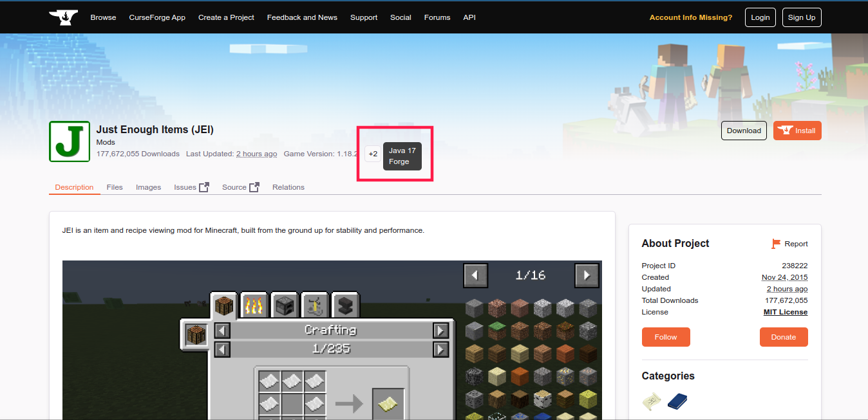This screenshot has width=868, height=420.
Task: Click the About Project heading
Action: coord(675,243)
